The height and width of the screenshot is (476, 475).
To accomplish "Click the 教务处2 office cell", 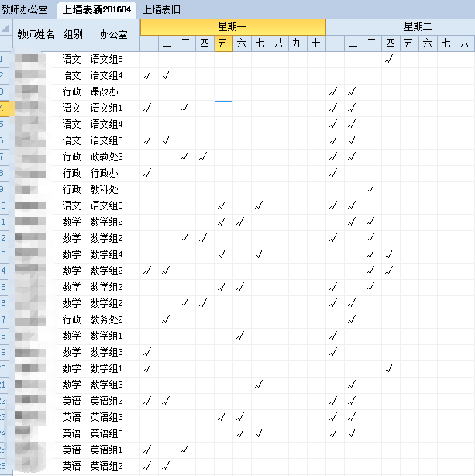I will (x=114, y=319).
